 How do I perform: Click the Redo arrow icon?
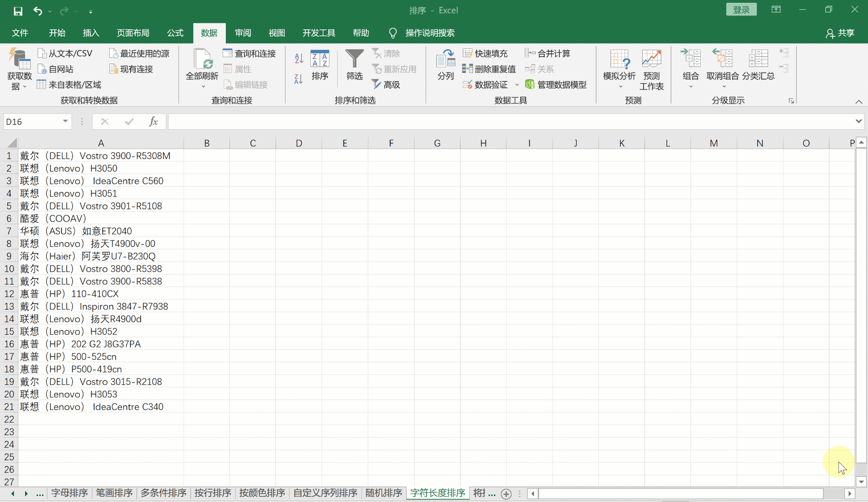pos(64,11)
